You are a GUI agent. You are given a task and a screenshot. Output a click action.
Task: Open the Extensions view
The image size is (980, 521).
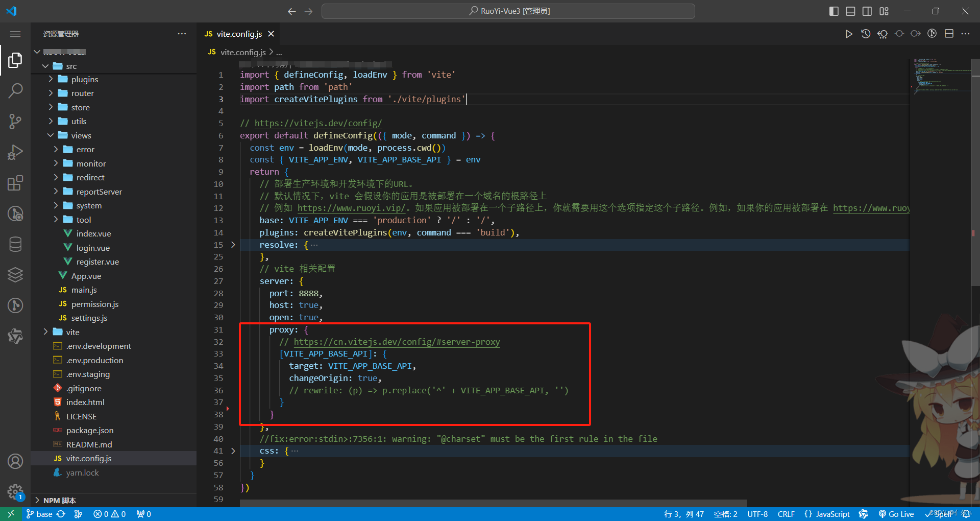coord(15,182)
